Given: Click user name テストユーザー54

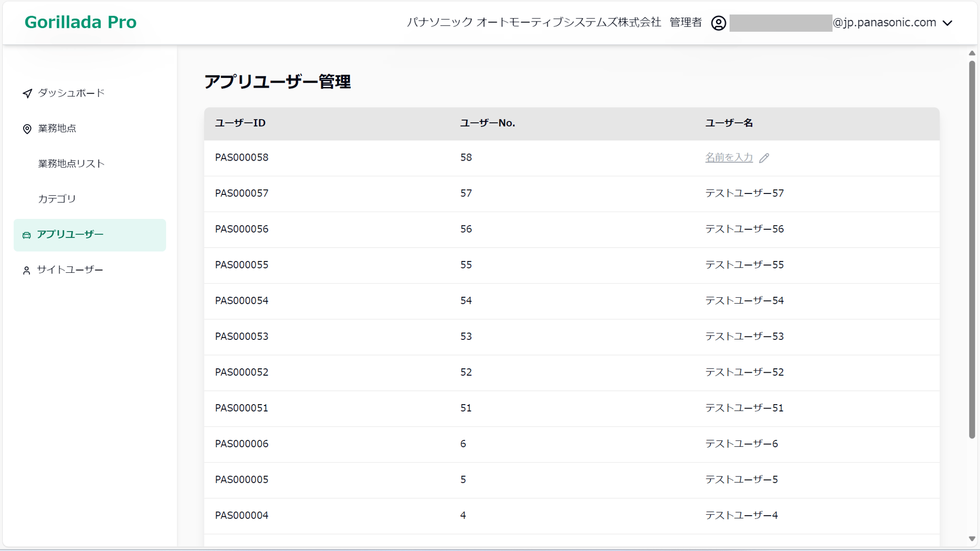Looking at the screenshot, I should click(x=744, y=300).
